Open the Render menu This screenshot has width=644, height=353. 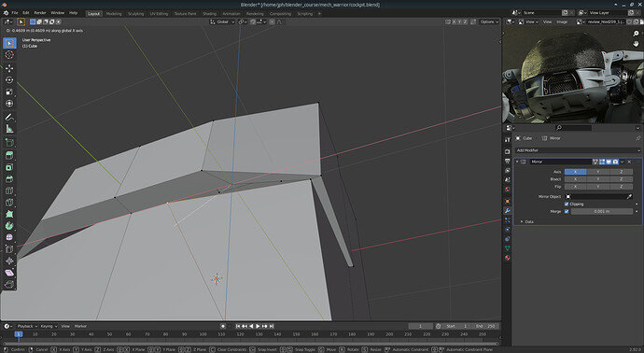40,13
